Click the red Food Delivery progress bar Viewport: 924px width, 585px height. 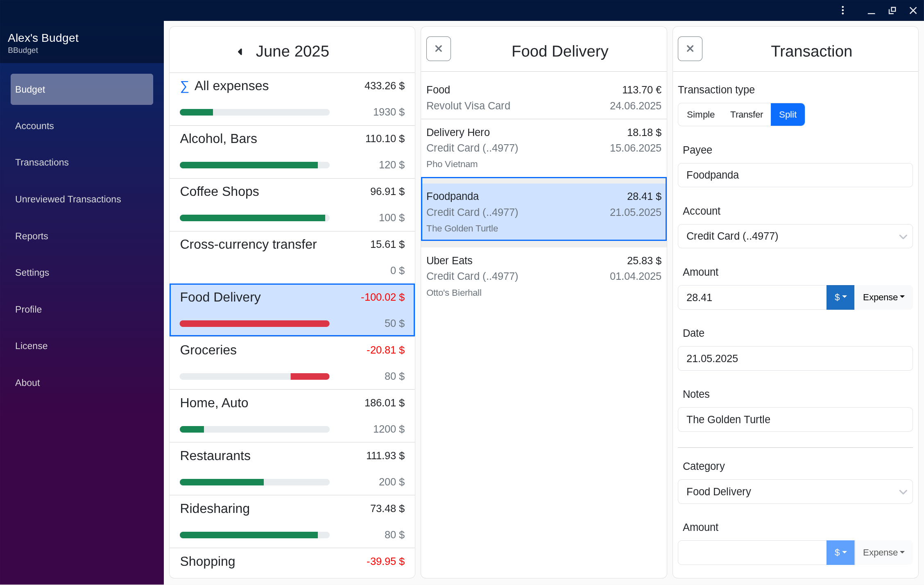(254, 324)
